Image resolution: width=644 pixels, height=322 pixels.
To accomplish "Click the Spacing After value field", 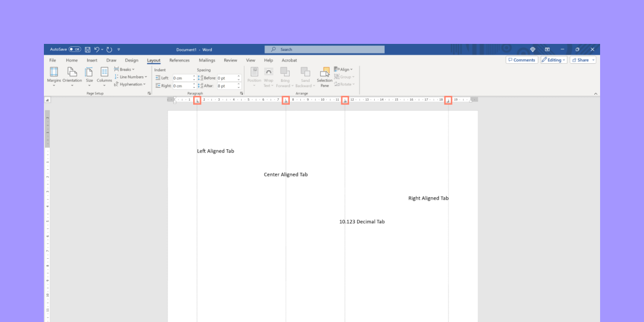I will [226, 86].
